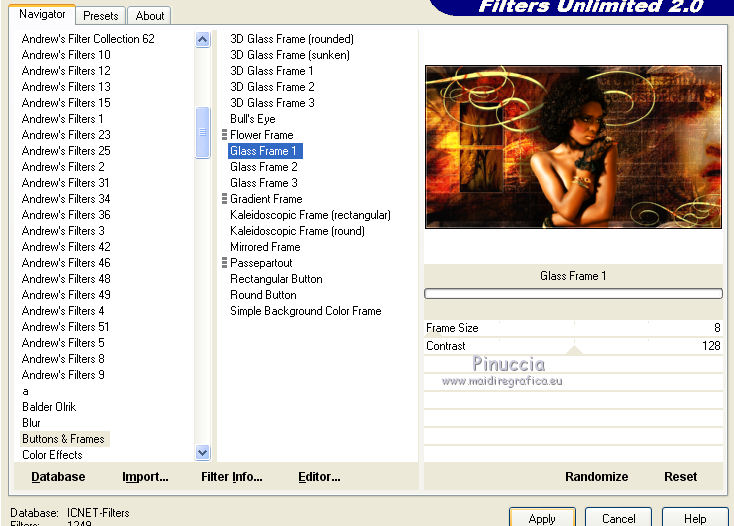This screenshot has width=734, height=526.
Task: Select Glass Frame 2 filter
Action: (264, 167)
